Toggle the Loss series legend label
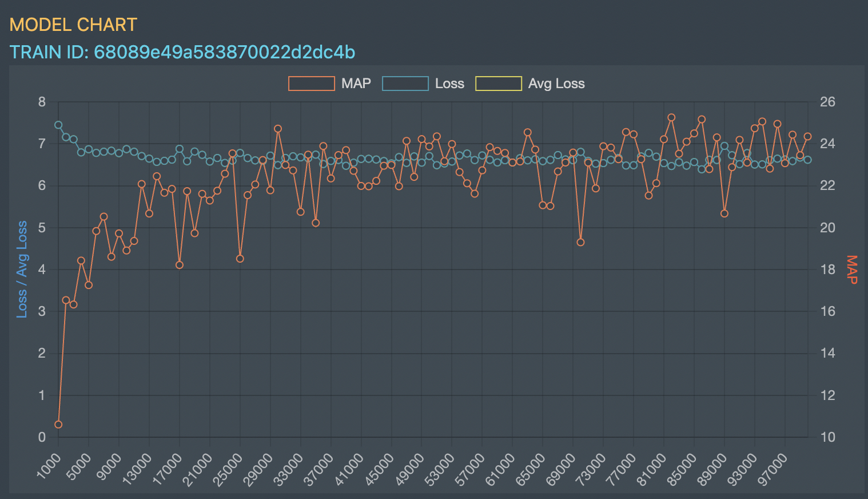The width and height of the screenshot is (868, 499). [449, 84]
